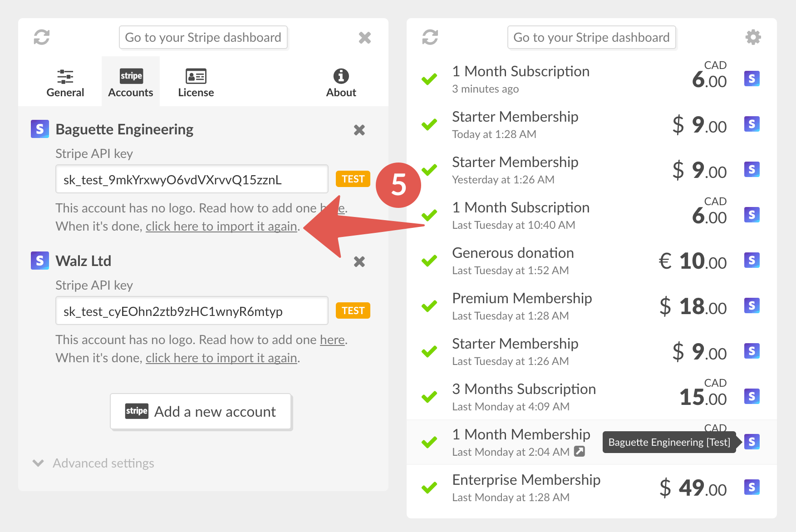The height and width of the screenshot is (532, 796).
Task: Open the About tab
Action: [x=341, y=83]
